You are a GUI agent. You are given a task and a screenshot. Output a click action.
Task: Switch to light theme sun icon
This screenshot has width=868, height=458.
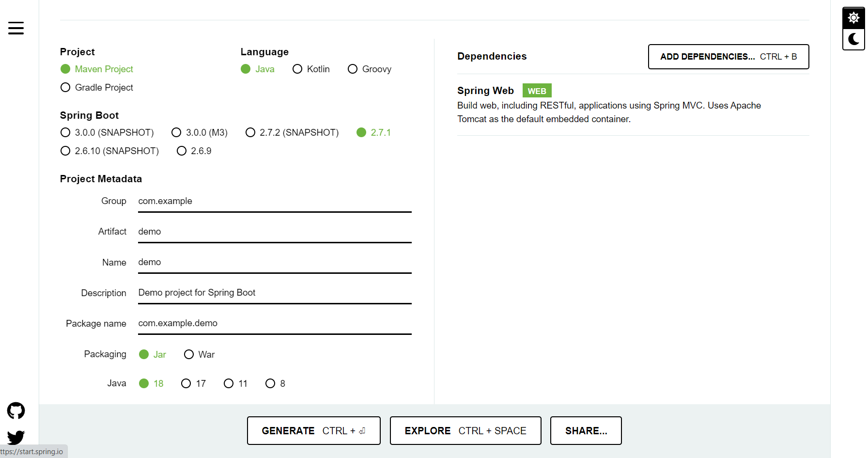[853, 18]
